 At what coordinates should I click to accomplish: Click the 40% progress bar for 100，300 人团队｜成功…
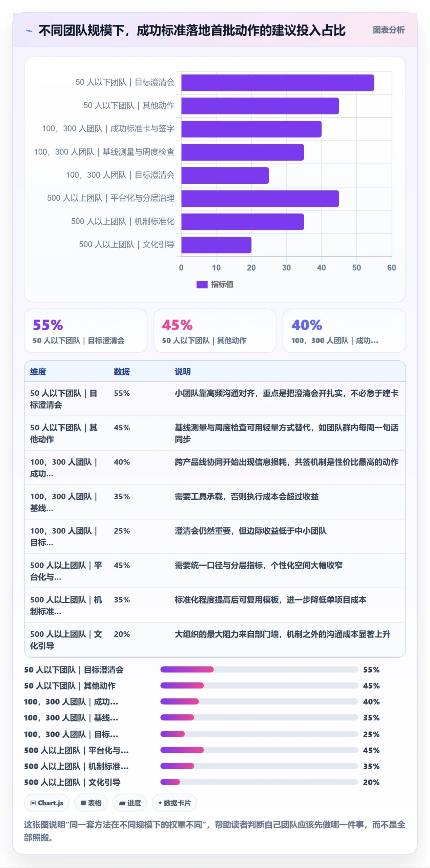pyautogui.click(x=259, y=702)
